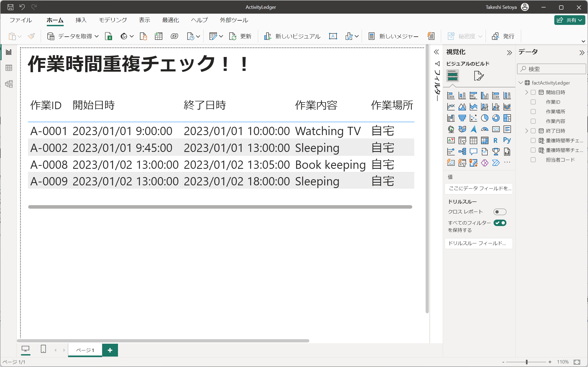
Task: Expand the ribbon collapse chevron
Action: 583,41
